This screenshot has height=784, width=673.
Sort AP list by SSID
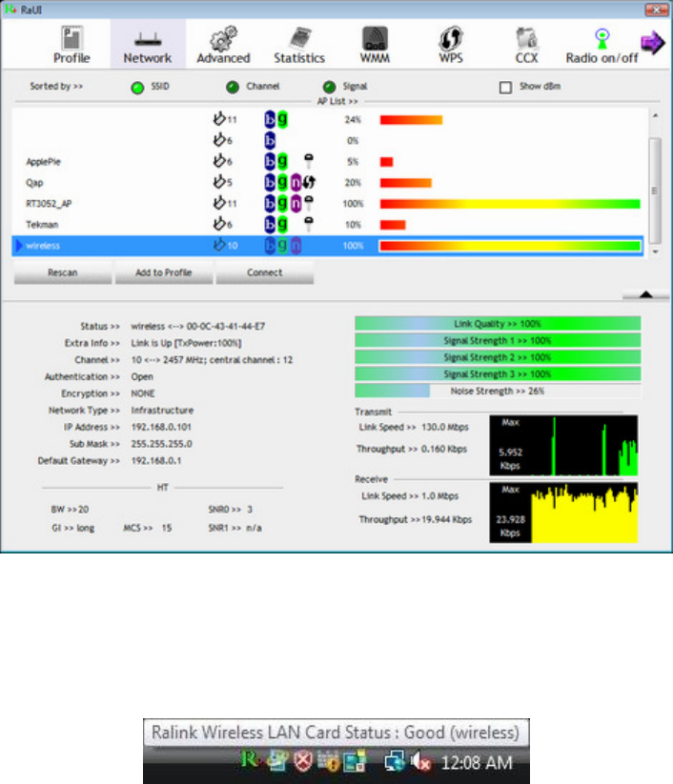137,88
